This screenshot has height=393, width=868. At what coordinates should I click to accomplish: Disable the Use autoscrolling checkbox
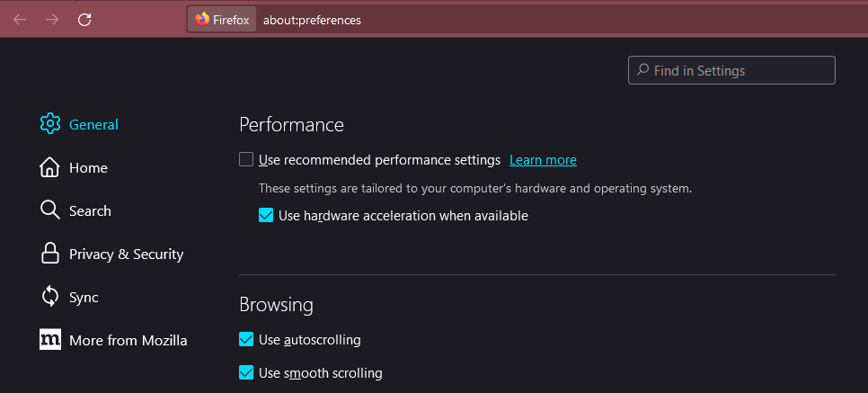pos(246,340)
